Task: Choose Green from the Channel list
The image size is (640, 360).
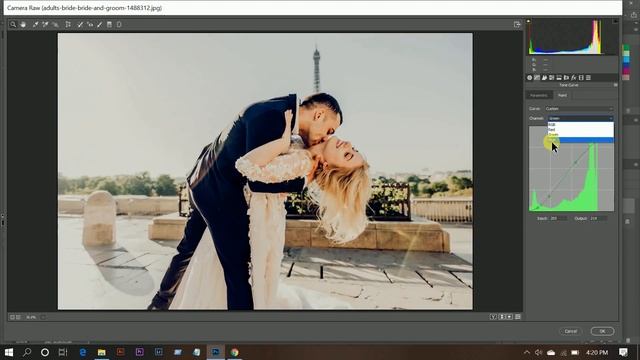Action: click(x=580, y=134)
